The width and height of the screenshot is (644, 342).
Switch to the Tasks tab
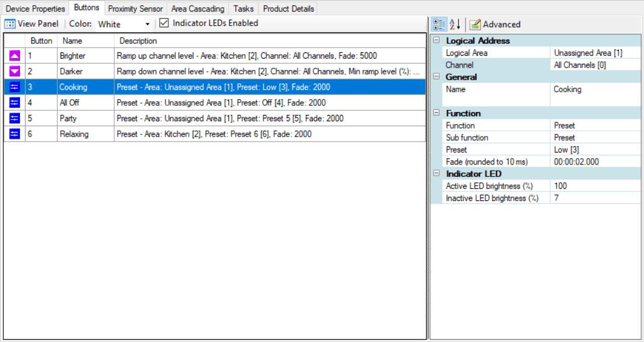coord(243,8)
